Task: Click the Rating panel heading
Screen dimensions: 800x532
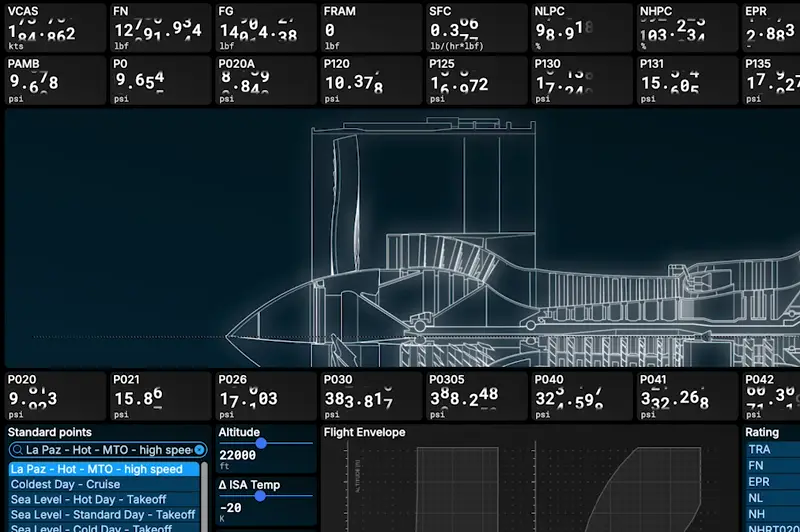Action: pyautogui.click(x=762, y=433)
